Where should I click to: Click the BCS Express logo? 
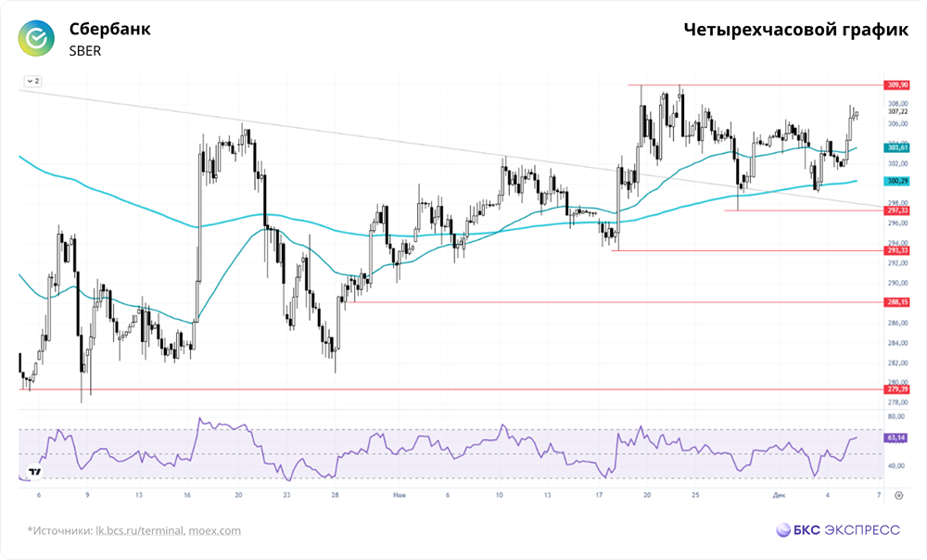pos(838,530)
